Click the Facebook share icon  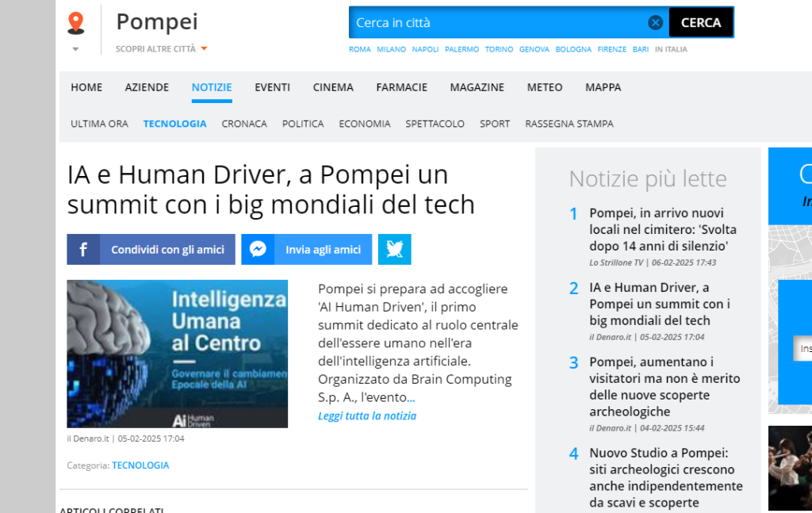(x=83, y=250)
